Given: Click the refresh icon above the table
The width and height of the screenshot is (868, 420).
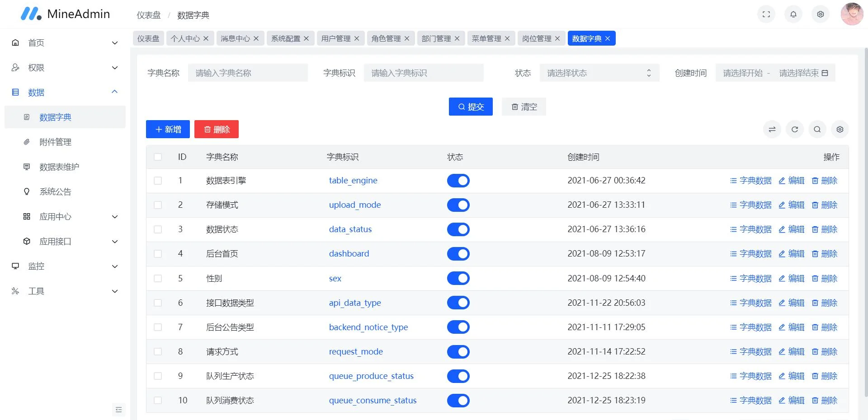Looking at the screenshot, I should [x=794, y=129].
